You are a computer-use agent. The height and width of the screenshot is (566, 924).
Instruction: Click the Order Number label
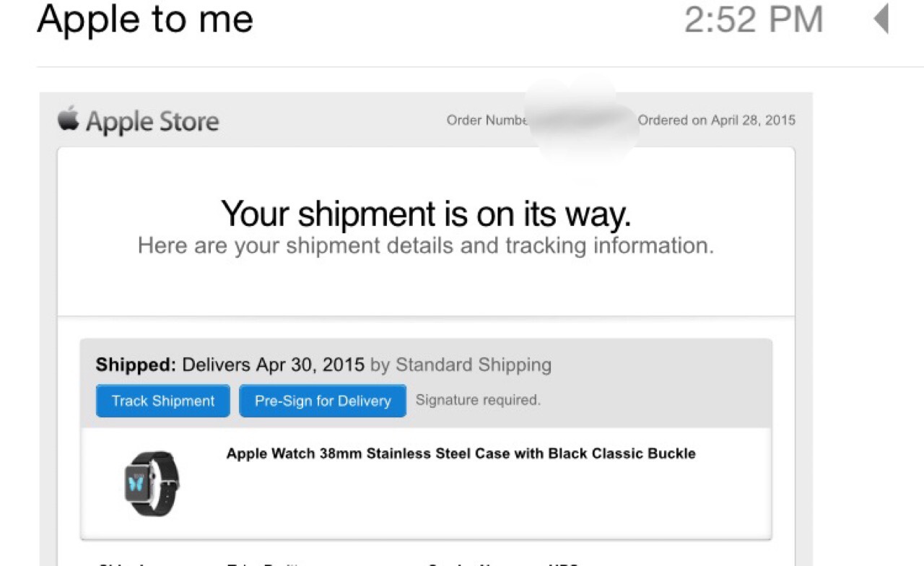point(487,121)
